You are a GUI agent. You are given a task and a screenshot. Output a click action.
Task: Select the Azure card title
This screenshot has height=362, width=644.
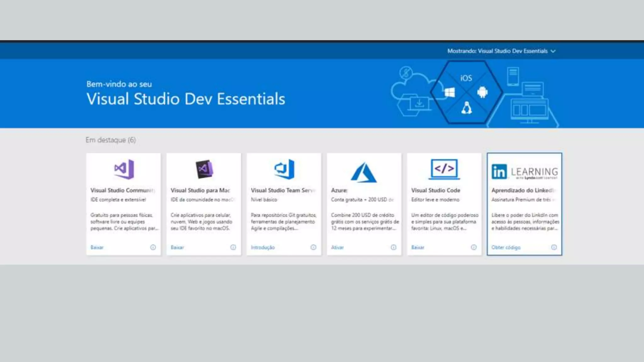pos(339,190)
